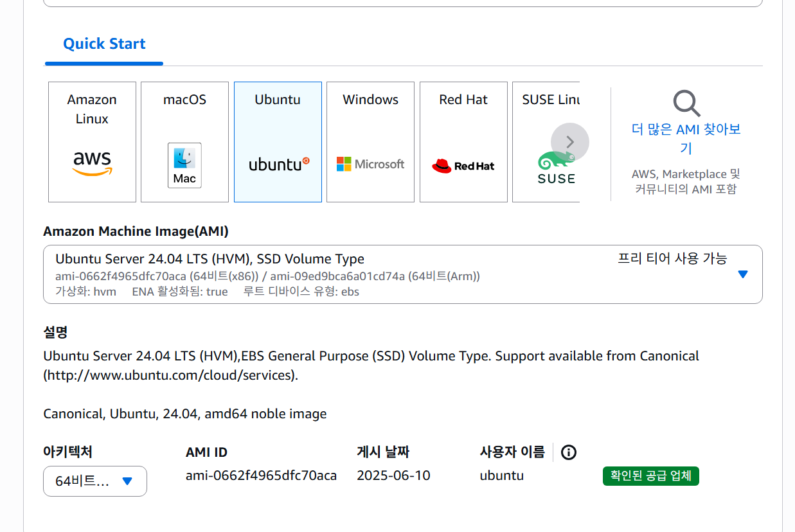Click the 게시 날짜 value 2025-06-10
This screenshot has height=532, width=795.
(x=393, y=475)
